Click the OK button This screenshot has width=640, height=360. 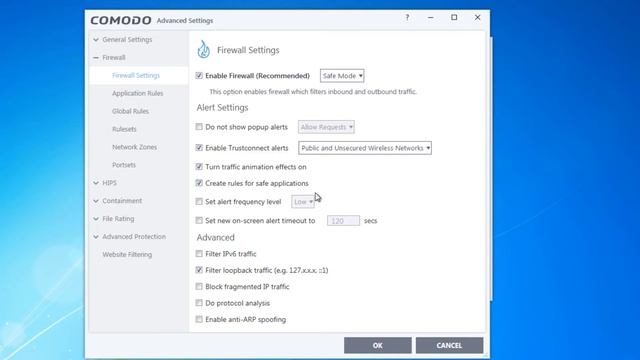point(378,345)
